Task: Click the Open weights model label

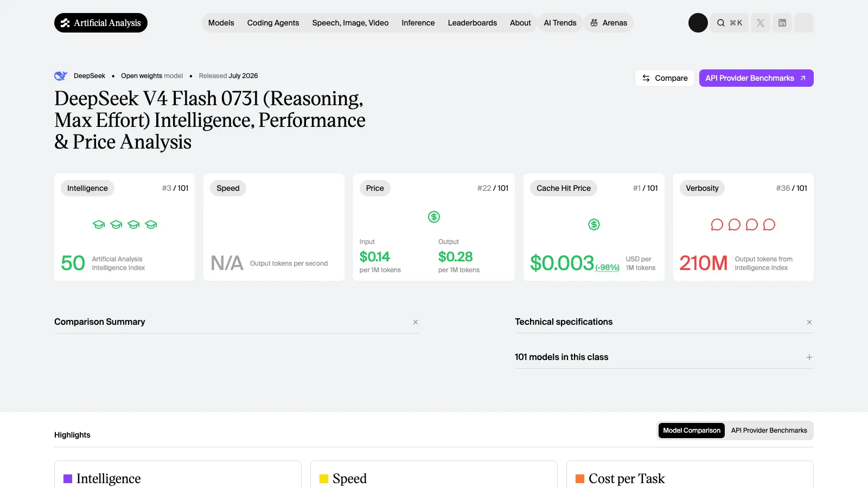Action: (x=152, y=76)
